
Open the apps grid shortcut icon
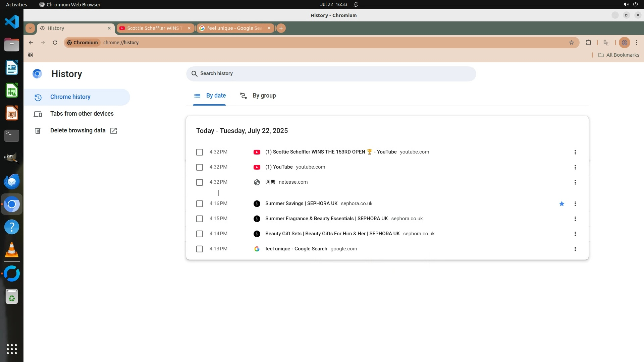(30, 55)
